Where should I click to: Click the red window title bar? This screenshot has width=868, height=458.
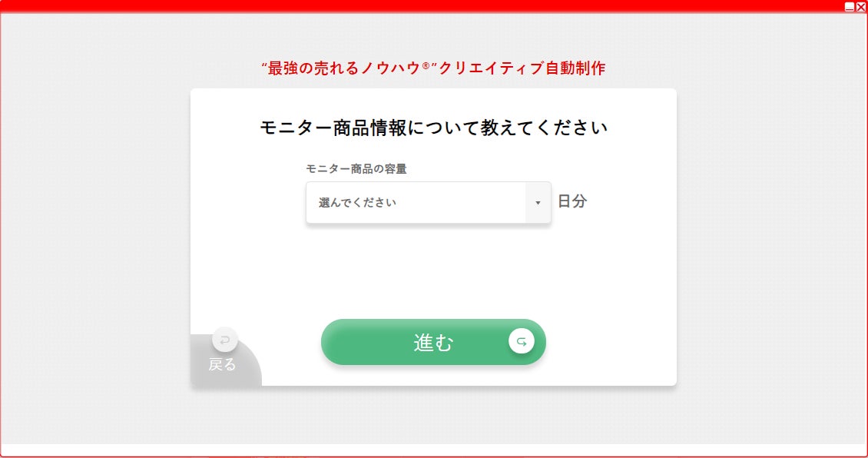click(x=421, y=6)
